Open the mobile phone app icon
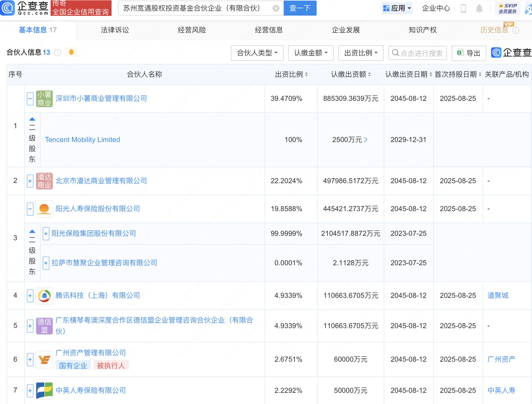This screenshot has height=404, width=532. tap(463, 8)
